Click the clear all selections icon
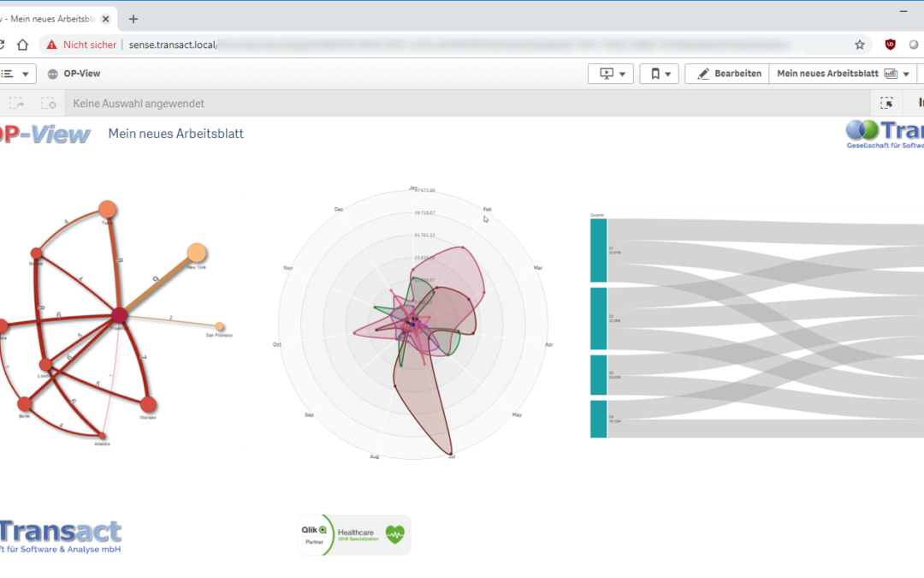 point(48,104)
